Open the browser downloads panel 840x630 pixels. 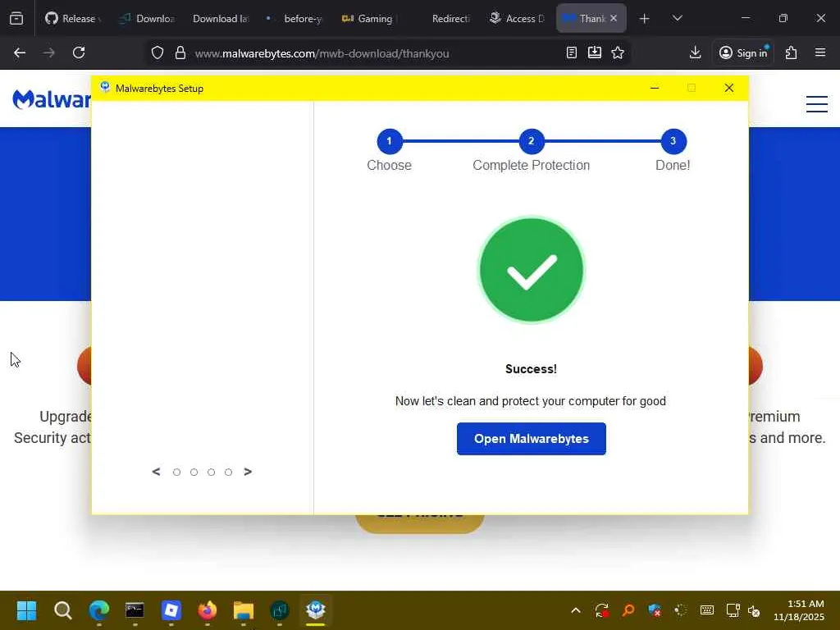click(695, 52)
